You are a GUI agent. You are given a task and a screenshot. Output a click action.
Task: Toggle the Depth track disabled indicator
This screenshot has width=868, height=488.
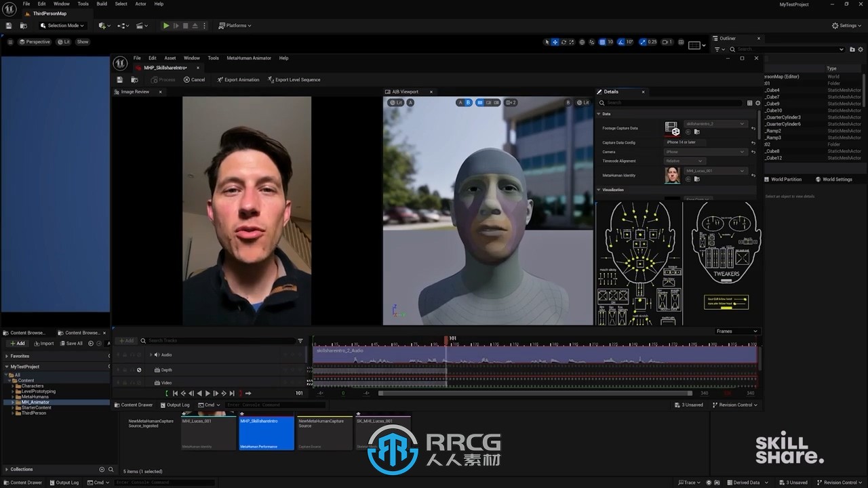(x=139, y=370)
